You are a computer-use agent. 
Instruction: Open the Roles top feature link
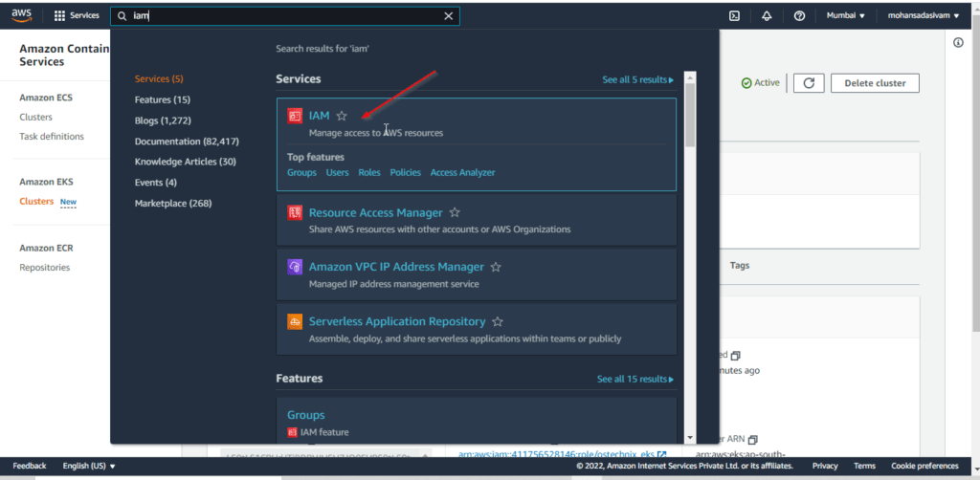click(369, 172)
